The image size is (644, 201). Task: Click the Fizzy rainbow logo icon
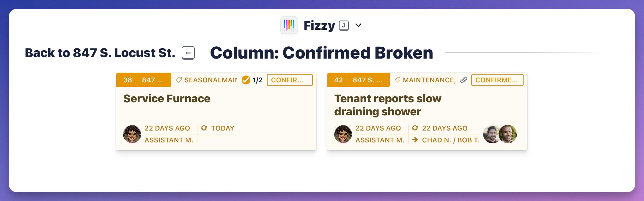(x=289, y=25)
